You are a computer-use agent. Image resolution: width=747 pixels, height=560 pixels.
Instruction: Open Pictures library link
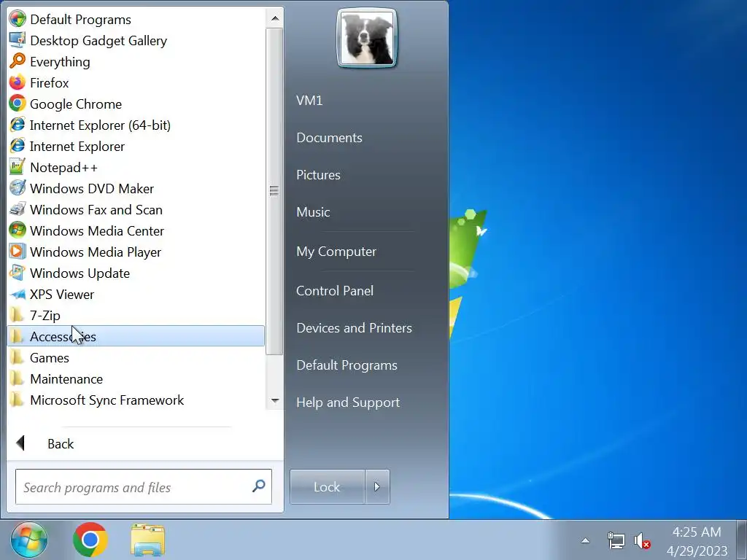tap(318, 175)
